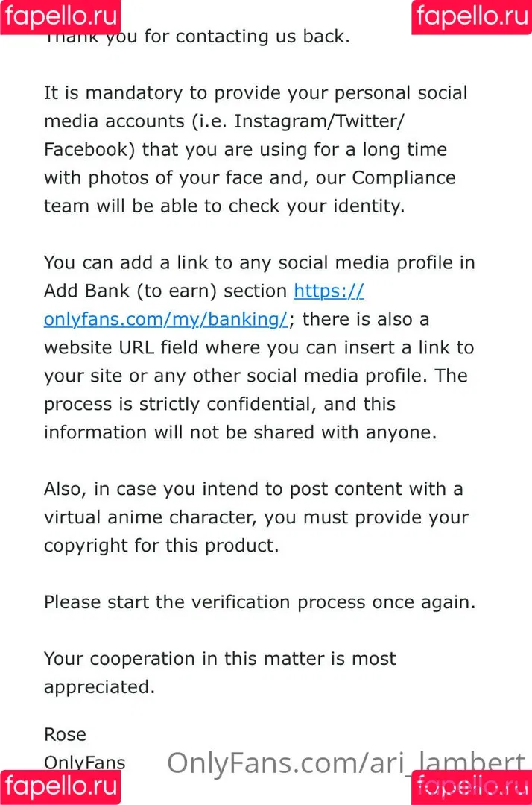Click the sender name Rose
The image size is (532, 805).
click(x=65, y=734)
